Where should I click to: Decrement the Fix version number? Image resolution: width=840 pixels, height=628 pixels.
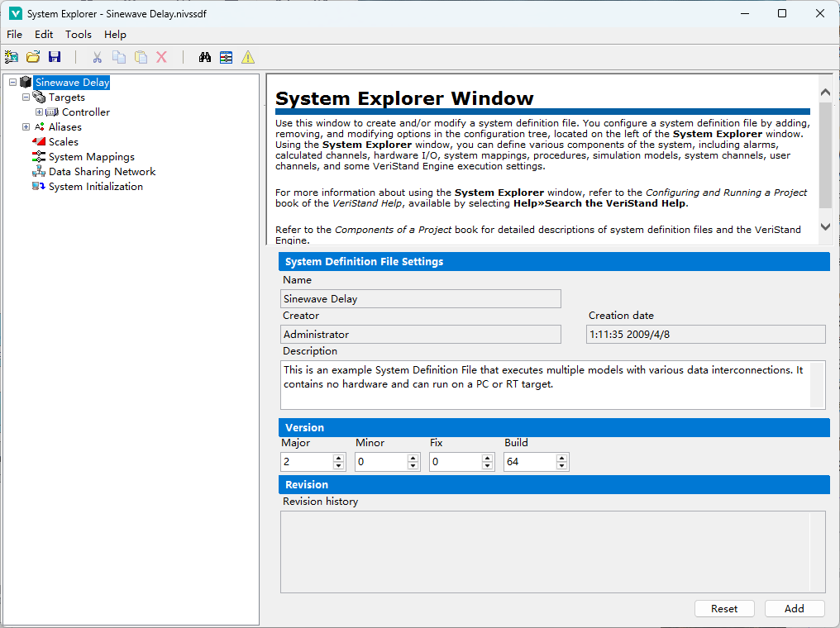[x=488, y=466]
